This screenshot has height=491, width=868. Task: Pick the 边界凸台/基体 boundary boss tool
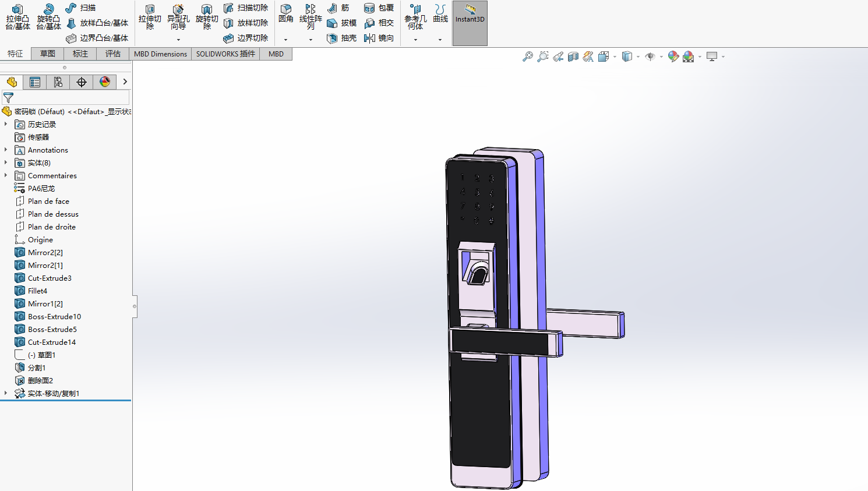(x=97, y=38)
